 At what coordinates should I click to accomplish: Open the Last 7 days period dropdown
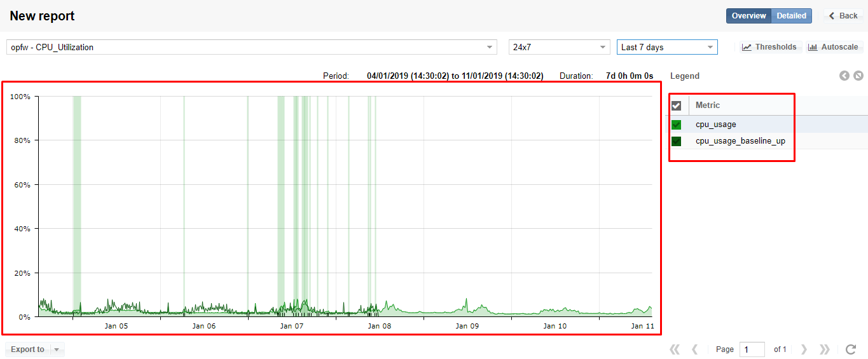pyautogui.click(x=667, y=47)
